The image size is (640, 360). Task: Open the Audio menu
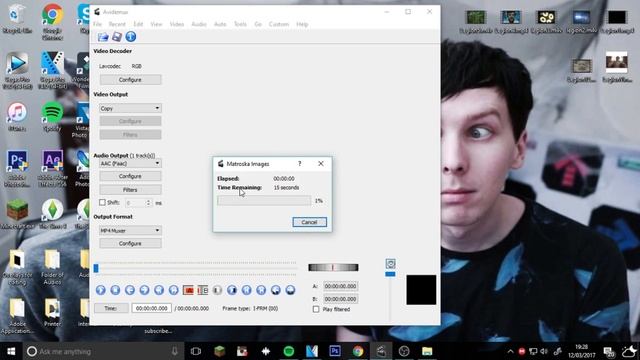(x=199, y=24)
